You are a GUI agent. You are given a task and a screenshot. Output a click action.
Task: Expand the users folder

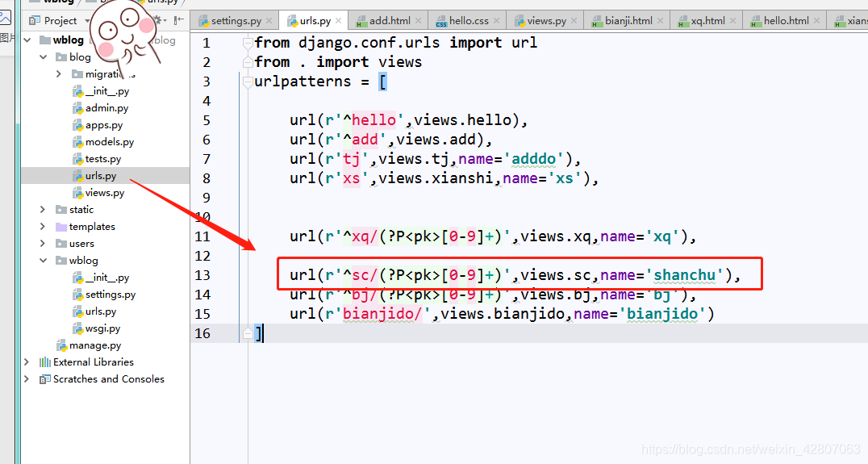click(x=43, y=243)
